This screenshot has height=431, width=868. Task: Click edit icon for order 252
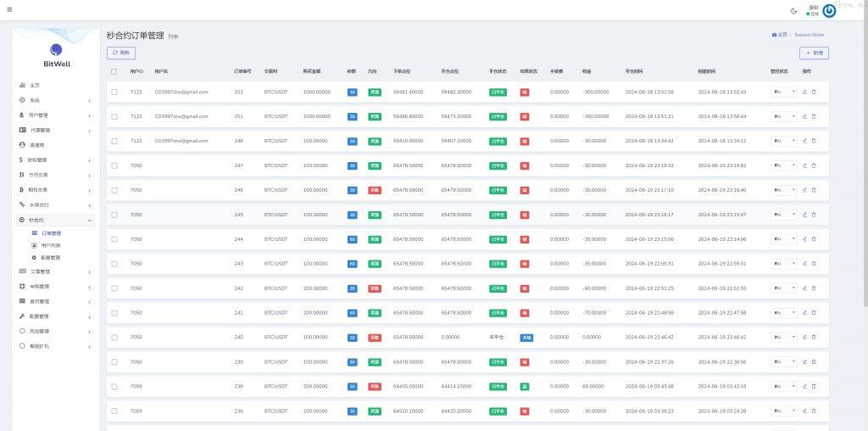coord(805,92)
